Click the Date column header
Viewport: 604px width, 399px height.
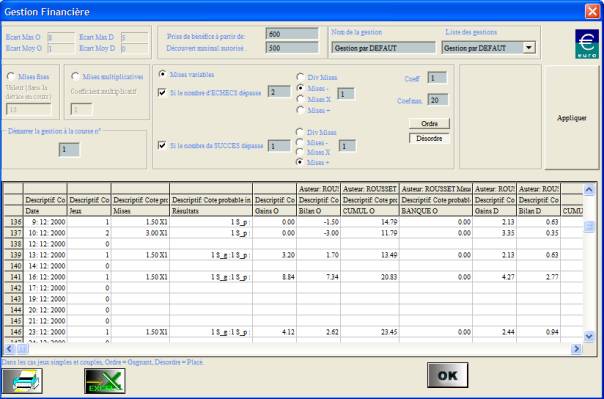coord(45,211)
